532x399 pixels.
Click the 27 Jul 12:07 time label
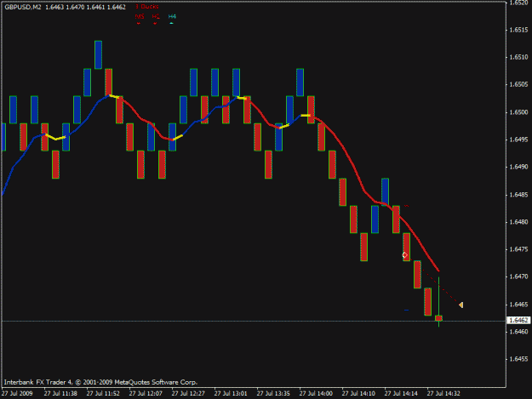point(146,393)
